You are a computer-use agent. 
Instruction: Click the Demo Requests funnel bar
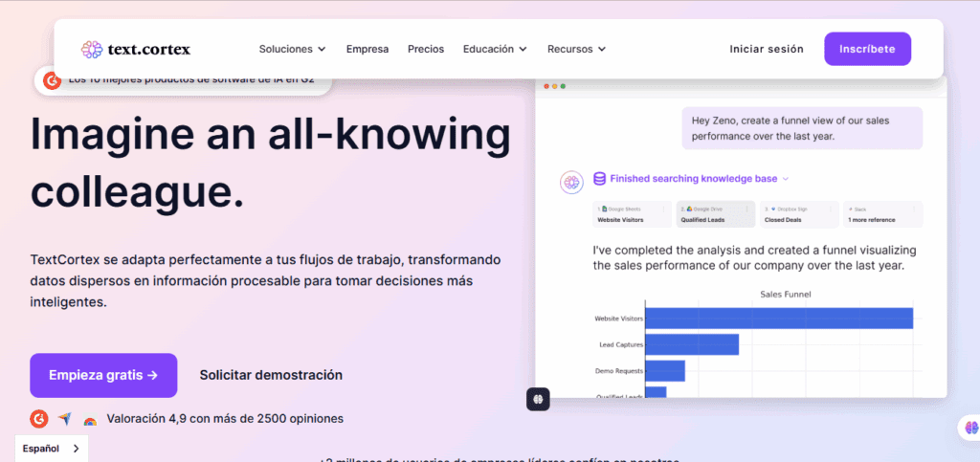click(665, 371)
